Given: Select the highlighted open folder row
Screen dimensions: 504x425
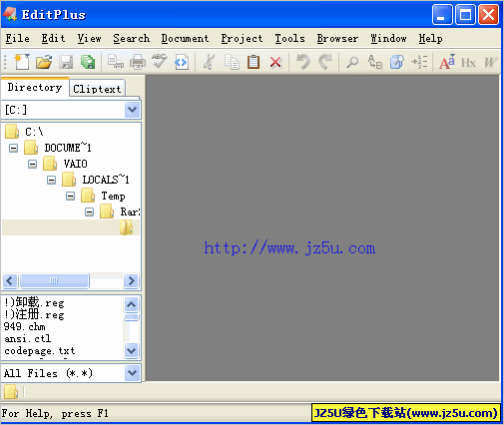Looking at the screenshot, I should [x=71, y=227].
